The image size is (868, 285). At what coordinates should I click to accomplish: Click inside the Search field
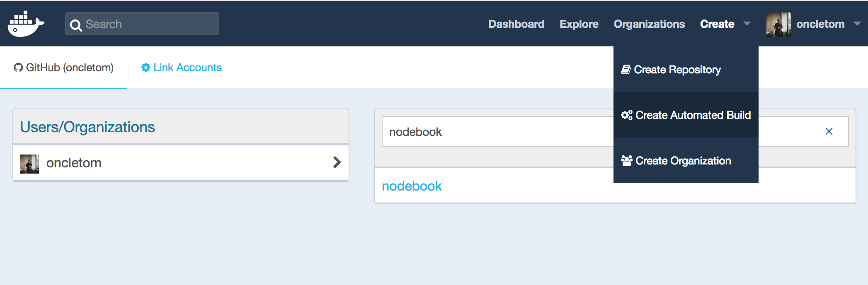tap(141, 24)
